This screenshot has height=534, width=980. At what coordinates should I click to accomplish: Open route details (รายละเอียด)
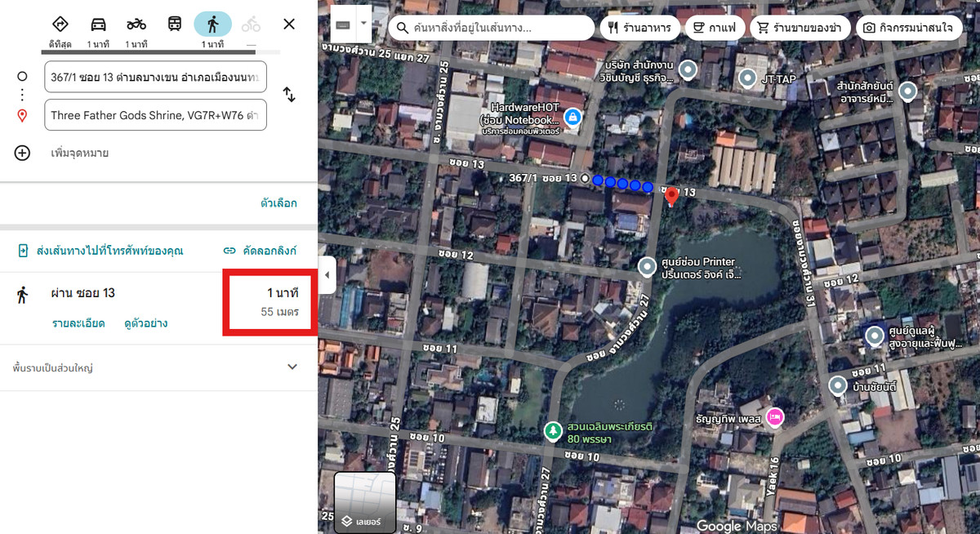point(78,323)
